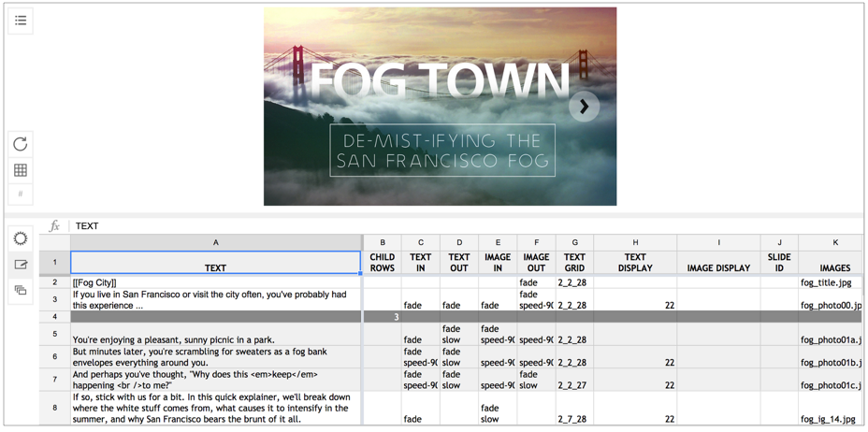Select row number 2 header

click(55, 282)
